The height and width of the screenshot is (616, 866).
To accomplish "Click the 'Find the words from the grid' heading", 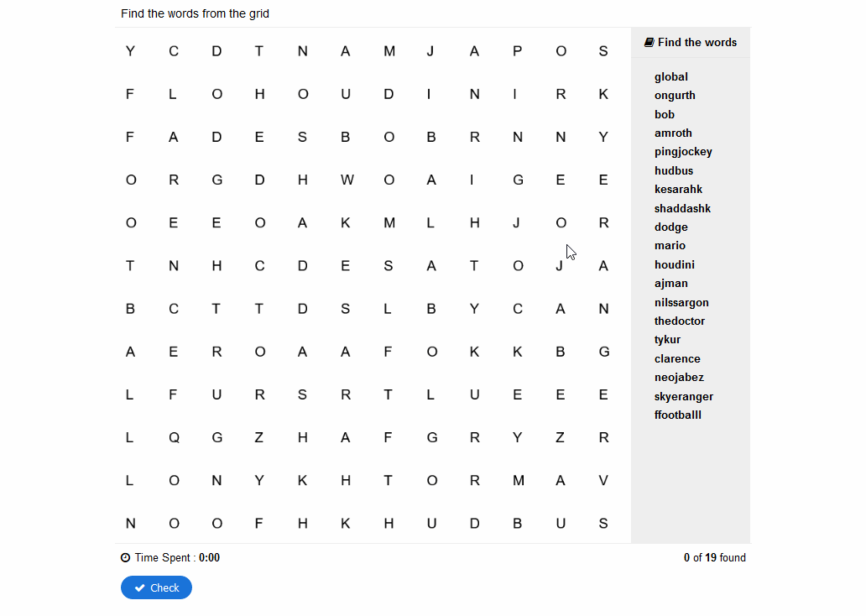I will [195, 13].
